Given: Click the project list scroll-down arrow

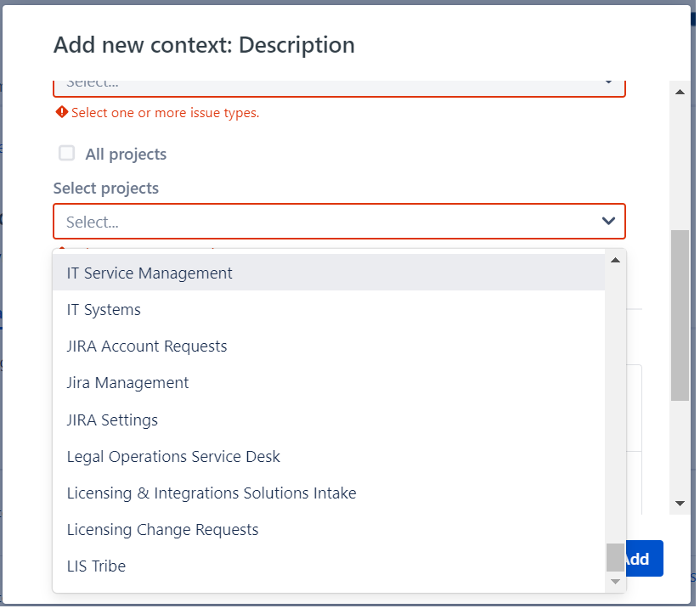Looking at the screenshot, I should point(615,582).
